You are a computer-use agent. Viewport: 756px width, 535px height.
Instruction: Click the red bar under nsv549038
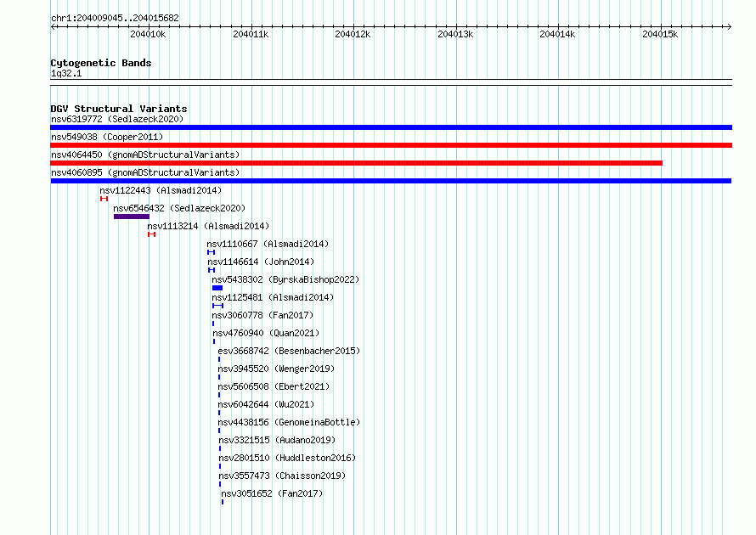tap(391, 145)
